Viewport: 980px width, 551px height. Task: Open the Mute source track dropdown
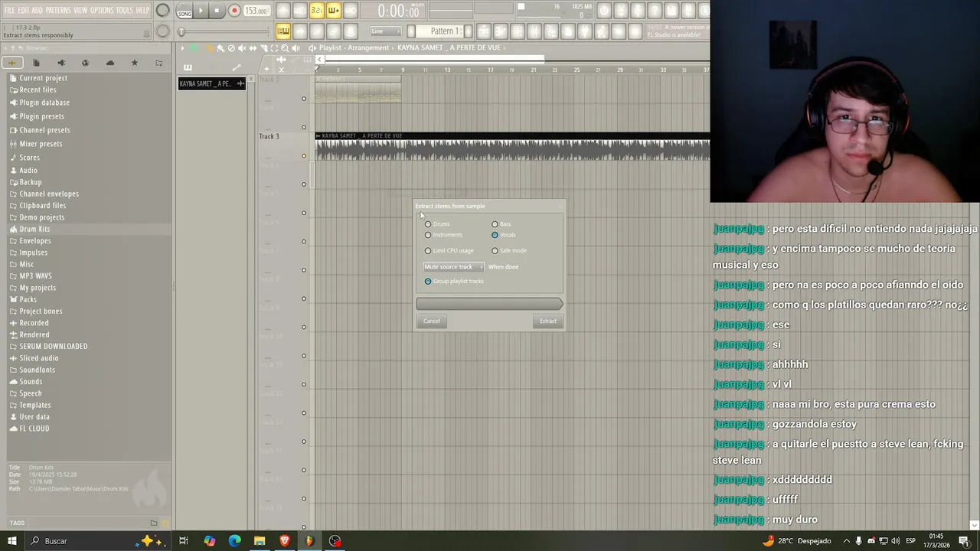[x=453, y=266]
